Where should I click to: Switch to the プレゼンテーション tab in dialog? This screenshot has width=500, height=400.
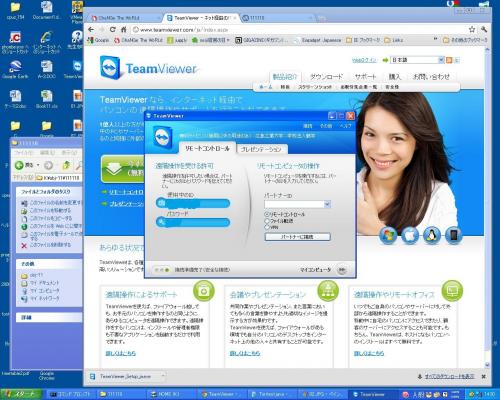click(x=261, y=149)
